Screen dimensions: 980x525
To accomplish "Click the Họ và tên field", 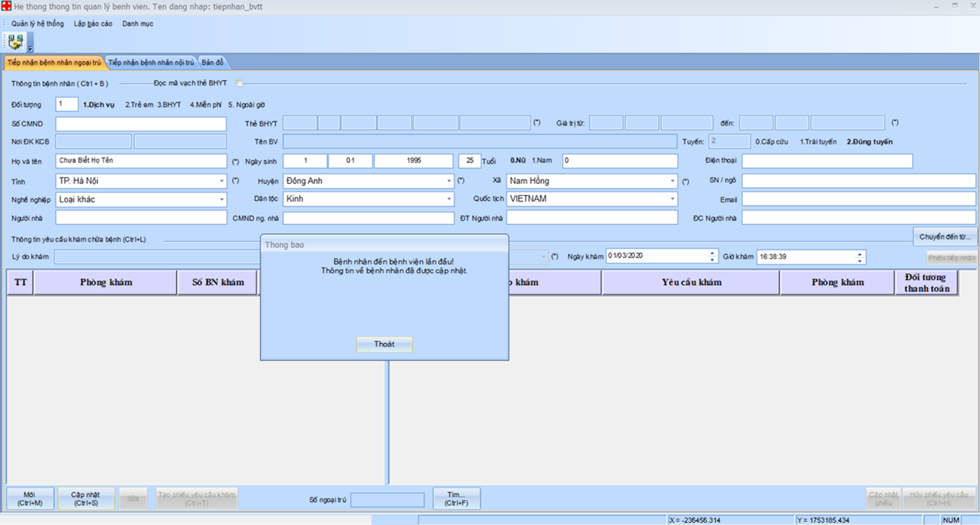I will coord(141,161).
